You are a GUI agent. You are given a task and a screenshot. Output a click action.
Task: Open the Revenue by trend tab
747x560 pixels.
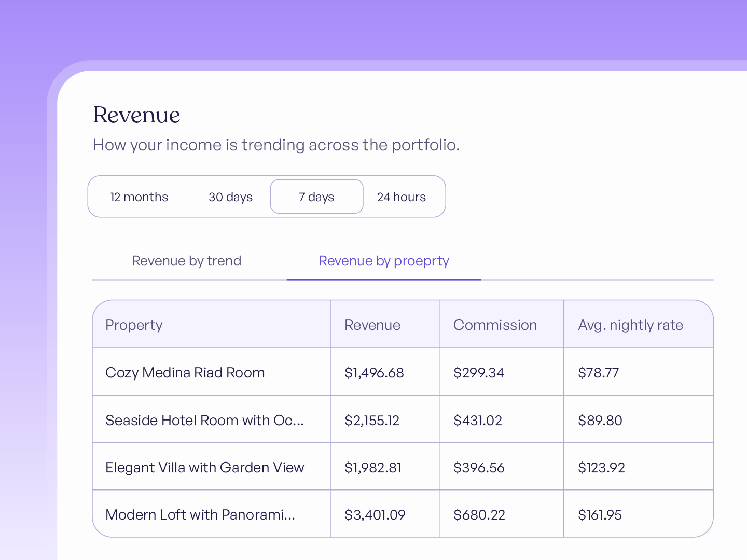187,261
